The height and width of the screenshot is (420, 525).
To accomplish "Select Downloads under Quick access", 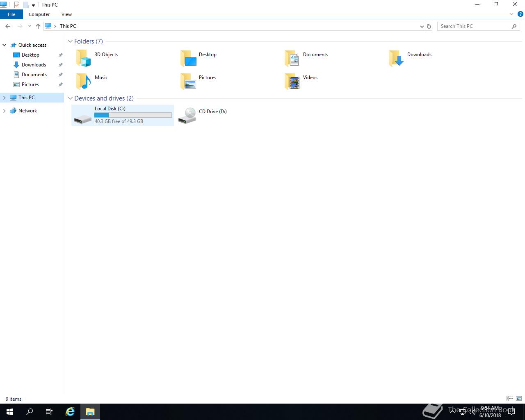I will [x=34, y=65].
